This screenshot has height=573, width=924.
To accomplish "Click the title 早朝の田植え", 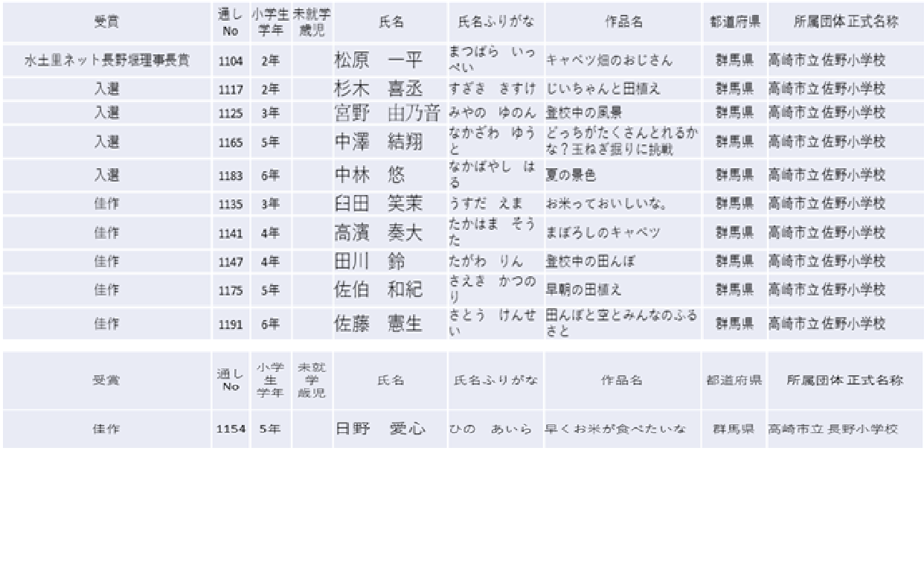I will tap(583, 290).
